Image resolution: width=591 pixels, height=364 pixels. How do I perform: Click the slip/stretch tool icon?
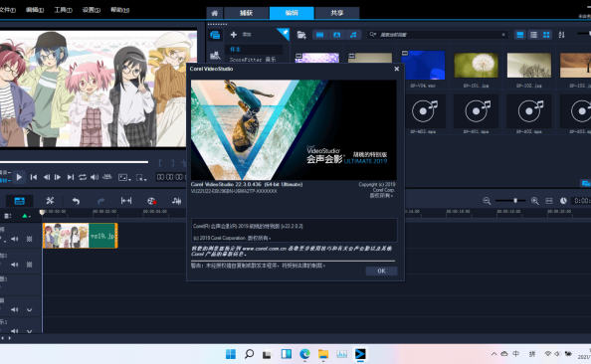[126, 201]
